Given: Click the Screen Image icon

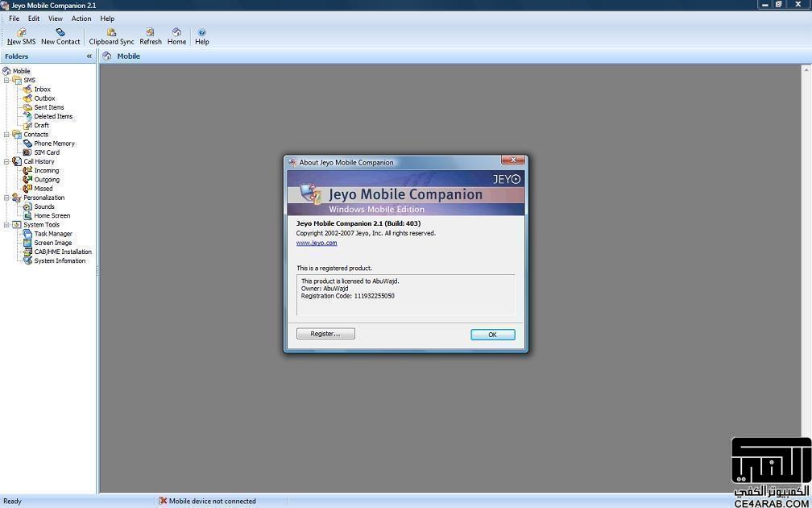Looking at the screenshot, I should (x=27, y=243).
